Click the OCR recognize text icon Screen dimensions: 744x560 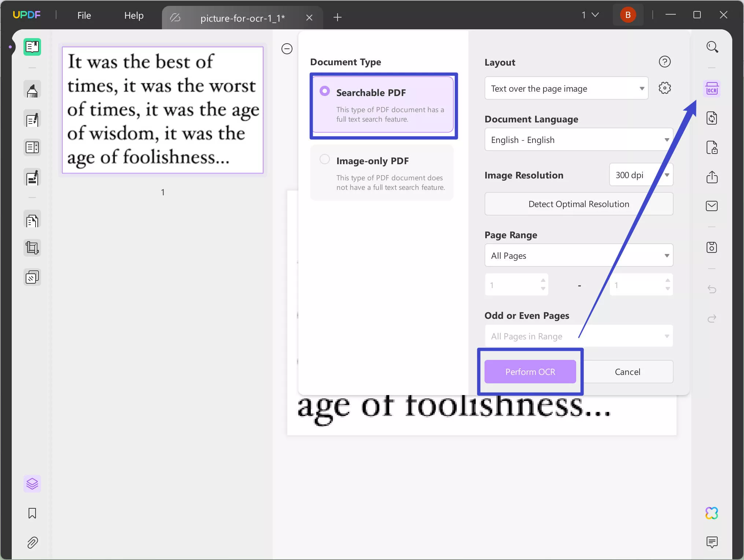pos(712,89)
